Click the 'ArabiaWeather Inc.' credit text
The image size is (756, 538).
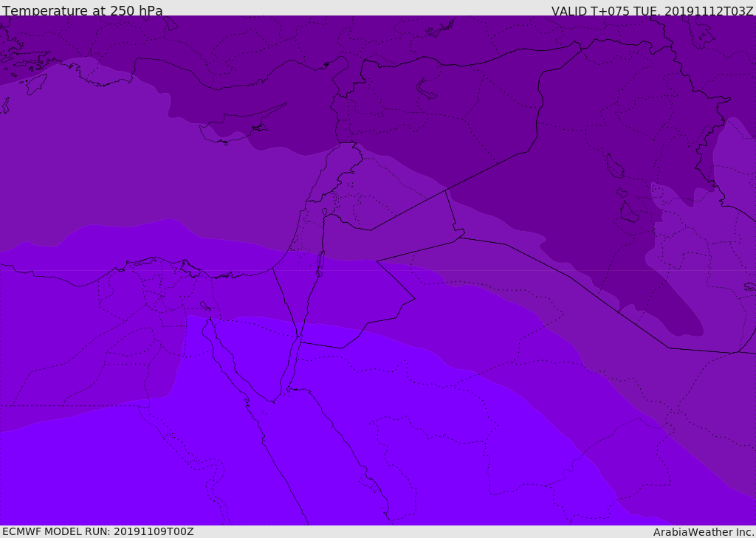pyautogui.click(x=704, y=532)
